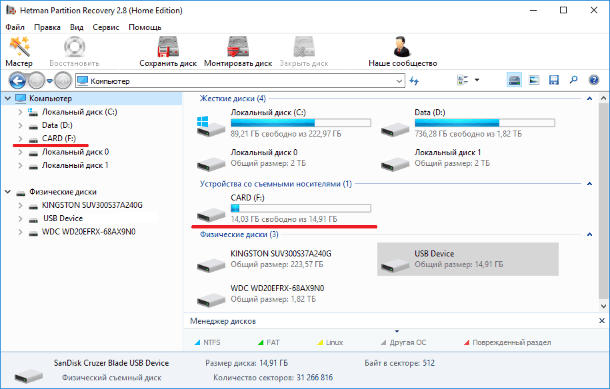Open the Сервис menu

click(106, 27)
